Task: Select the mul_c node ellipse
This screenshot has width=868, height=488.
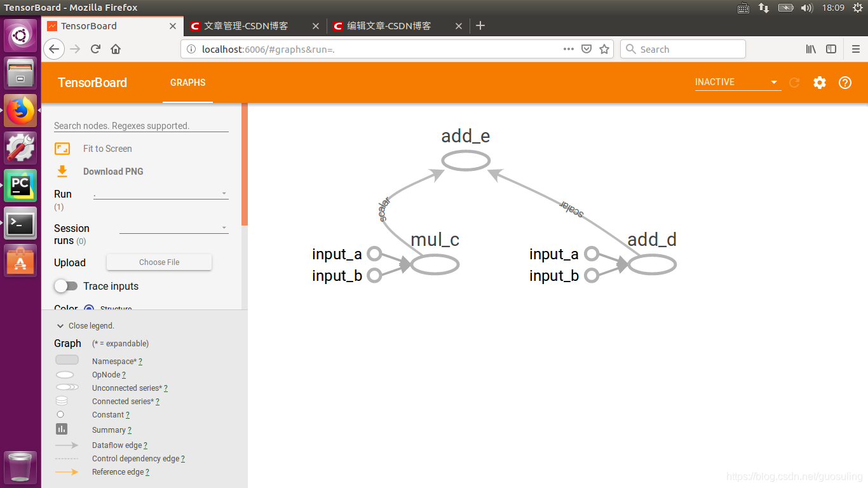Action: (435, 264)
